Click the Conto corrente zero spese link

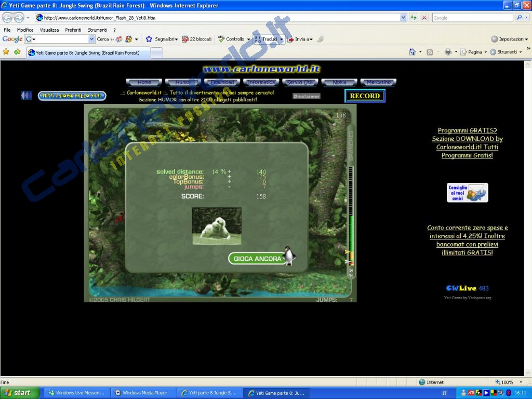pyautogui.click(x=467, y=240)
